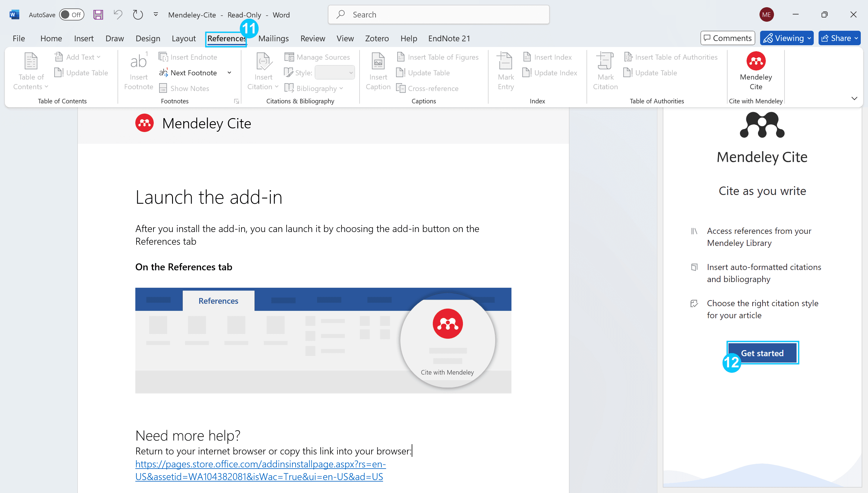Viewport: 868px width, 493px height.
Task: Open the ME account profile avatar
Action: [766, 14]
